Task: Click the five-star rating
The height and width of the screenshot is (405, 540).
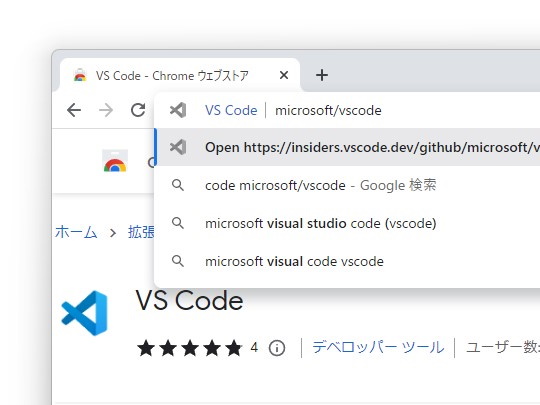Action: [190, 348]
